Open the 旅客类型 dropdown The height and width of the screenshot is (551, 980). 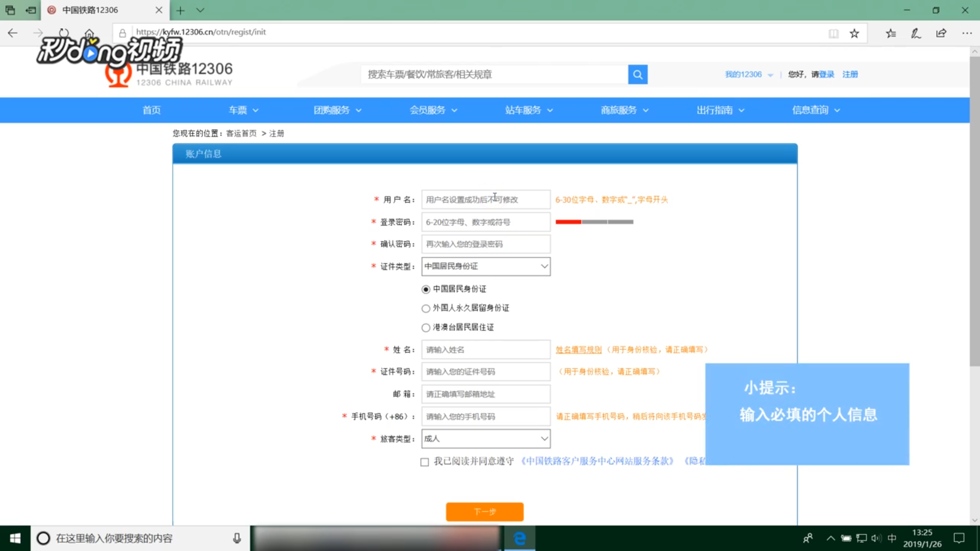click(485, 439)
